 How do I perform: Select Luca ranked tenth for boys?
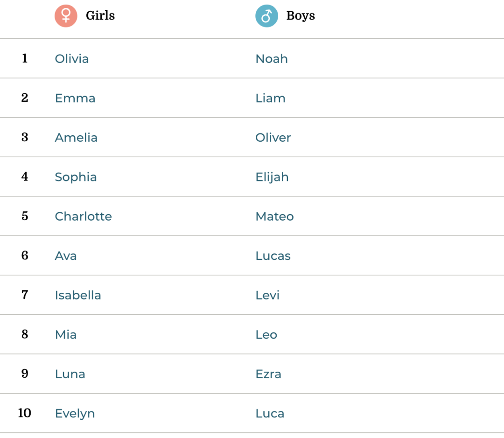click(270, 414)
